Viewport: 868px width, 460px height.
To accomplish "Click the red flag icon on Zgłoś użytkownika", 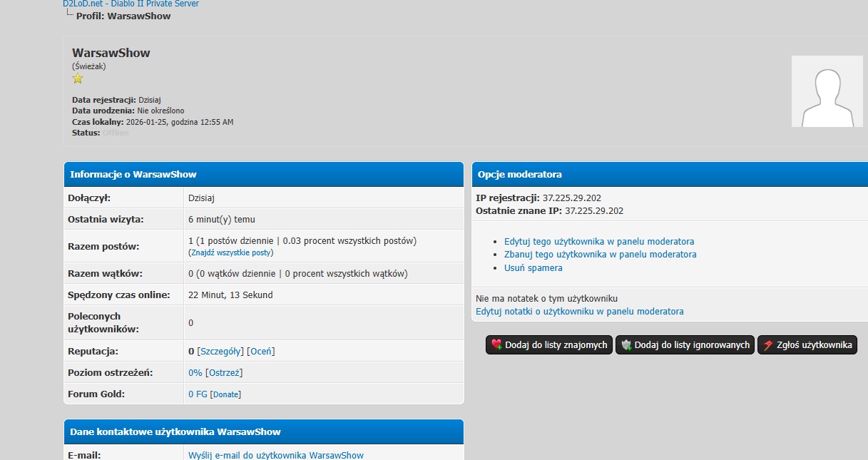I will [x=768, y=345].
